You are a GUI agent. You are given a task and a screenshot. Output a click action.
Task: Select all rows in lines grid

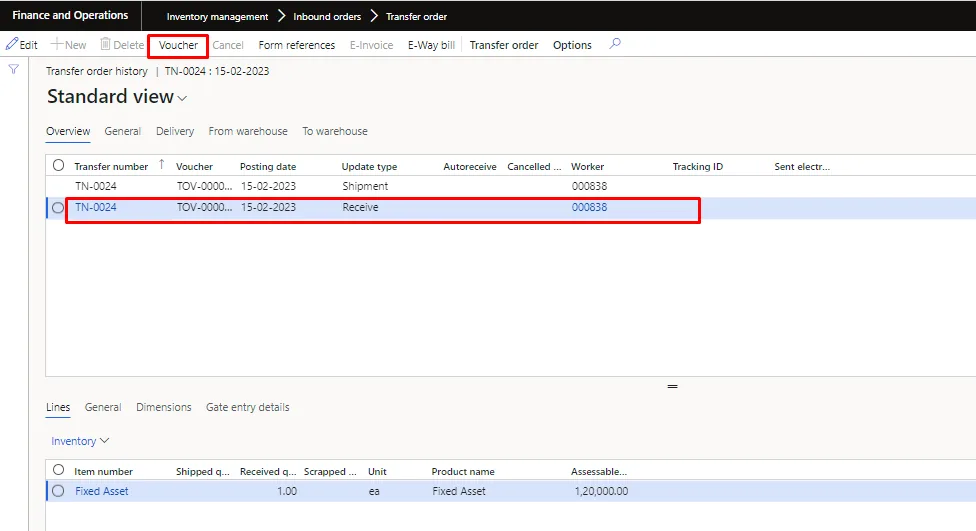(59, 470)
